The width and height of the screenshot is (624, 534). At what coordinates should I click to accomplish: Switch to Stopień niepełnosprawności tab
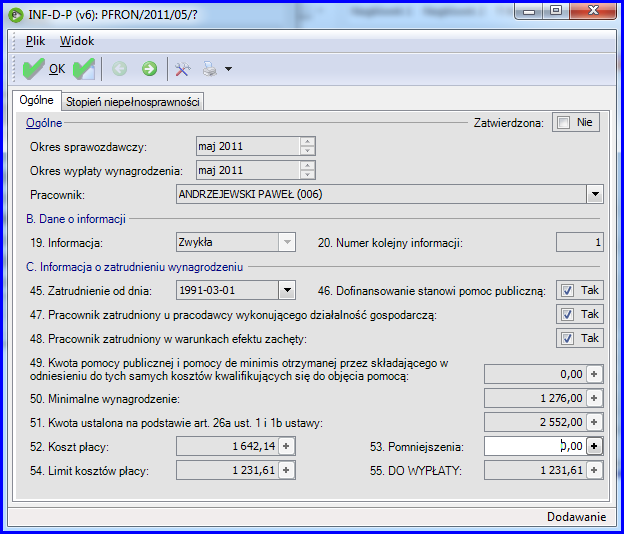(x=133, y=102)
